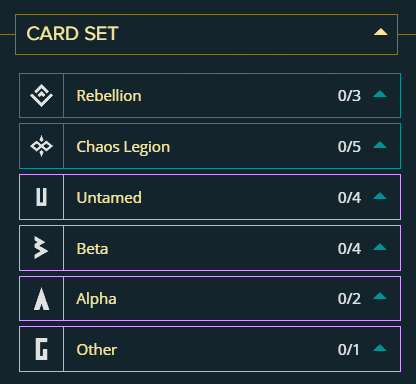Image resolution: width=416 pixels, height=384 pixels.
Task: Click the Beta label text
Action: 92,249
